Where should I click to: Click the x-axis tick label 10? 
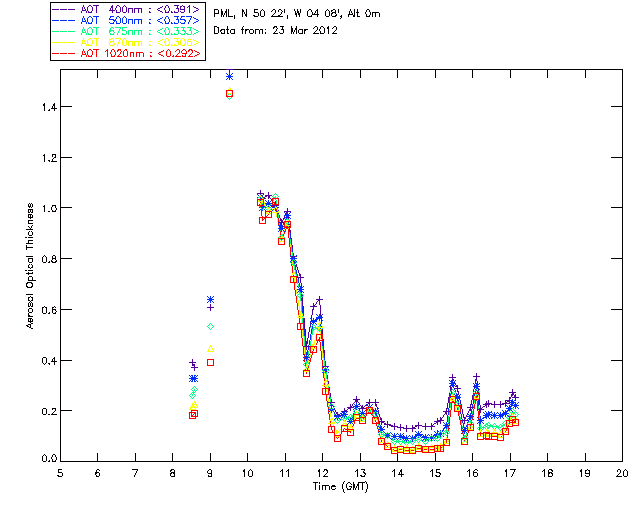pyautogui.click(x=248, y=473)
